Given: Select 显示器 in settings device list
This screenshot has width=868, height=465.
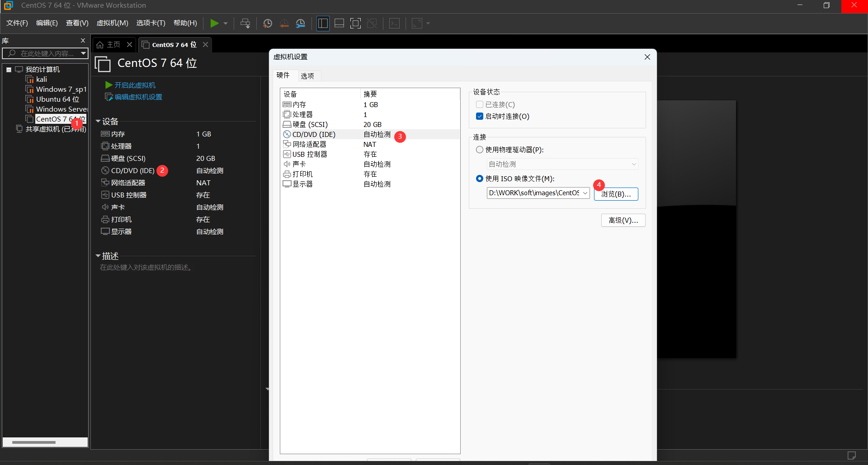Looking at the screenshot, I should (x=370, y=184).
